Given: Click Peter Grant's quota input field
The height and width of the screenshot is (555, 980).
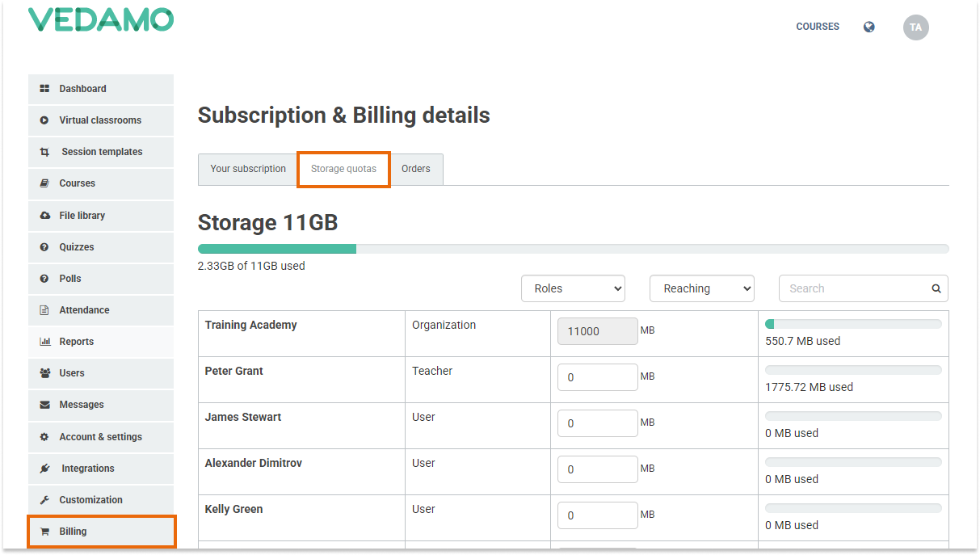Looking at the screenshot, I should tap(597, 377).
